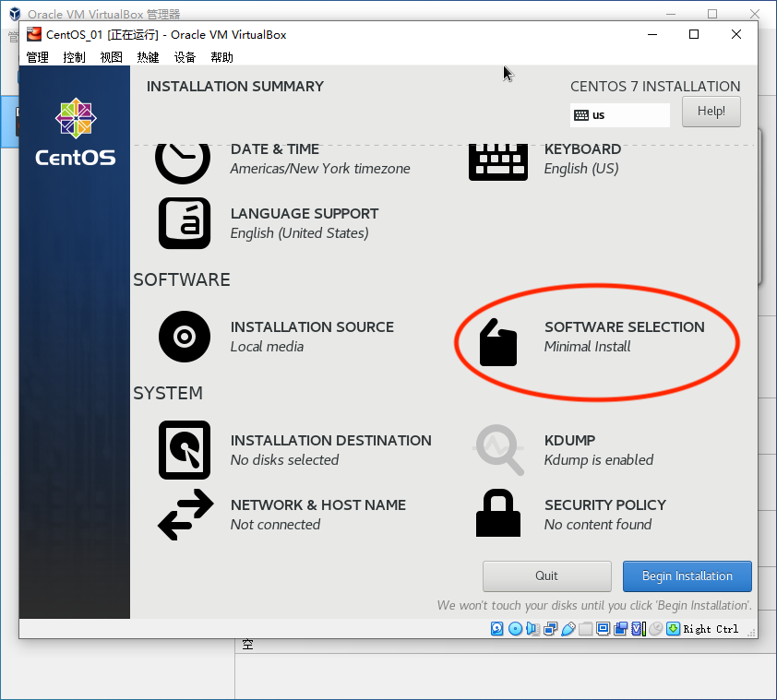
Task: Click the "We won't touch your disks" notice
Action: [x=594, y=605]
